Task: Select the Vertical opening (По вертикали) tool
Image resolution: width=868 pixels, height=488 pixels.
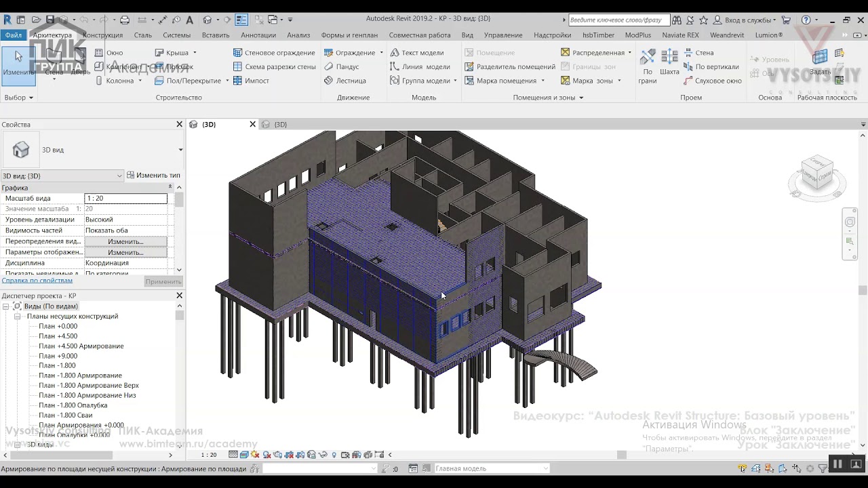Action: pyautogui.click(x=711, y=66)
